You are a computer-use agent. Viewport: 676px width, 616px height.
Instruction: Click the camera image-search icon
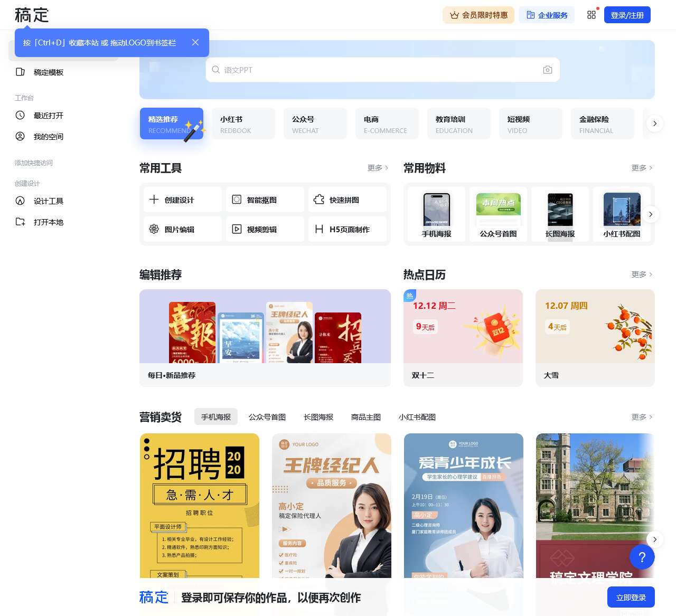(547, 70)
